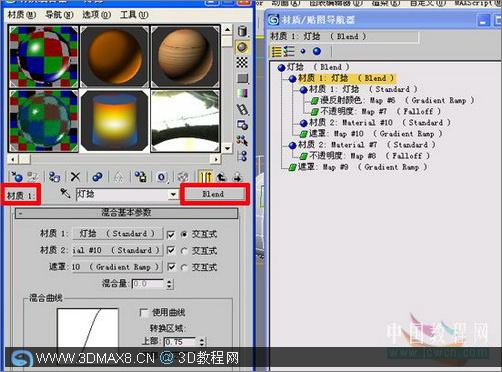
Task: Click the 混合量 value field
Action: (148, 284)
